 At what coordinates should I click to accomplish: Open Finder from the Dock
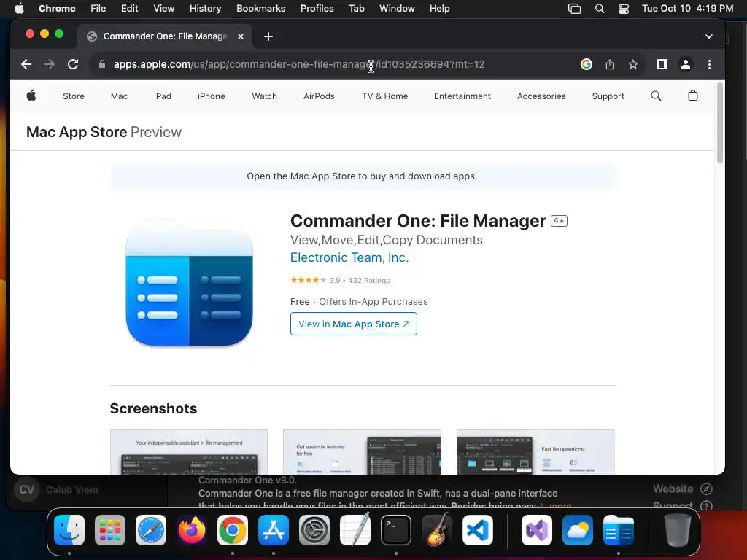(x=69, y=530)
